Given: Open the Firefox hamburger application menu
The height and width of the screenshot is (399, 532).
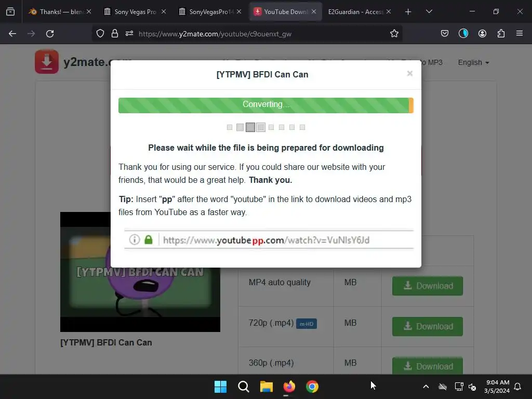Looking at the screenshot, I should [x=519, y=34].
